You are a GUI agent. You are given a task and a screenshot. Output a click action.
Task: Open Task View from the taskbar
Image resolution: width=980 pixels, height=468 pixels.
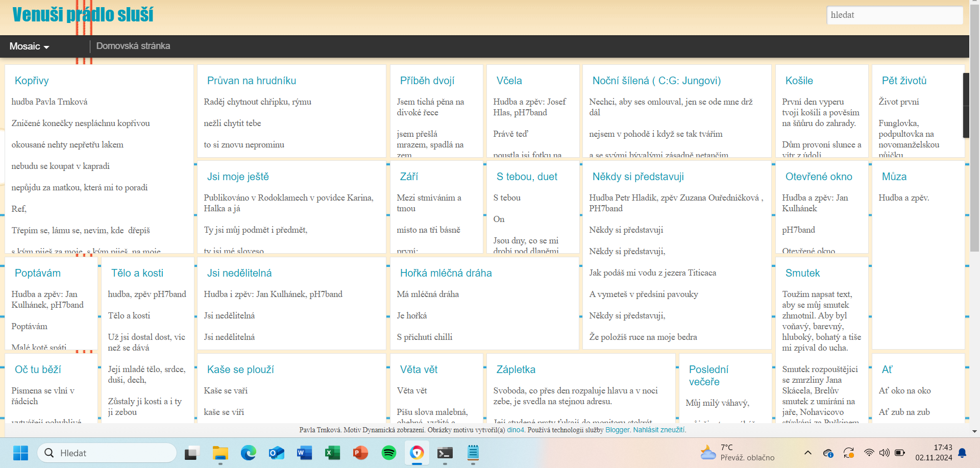coord(192,453)
